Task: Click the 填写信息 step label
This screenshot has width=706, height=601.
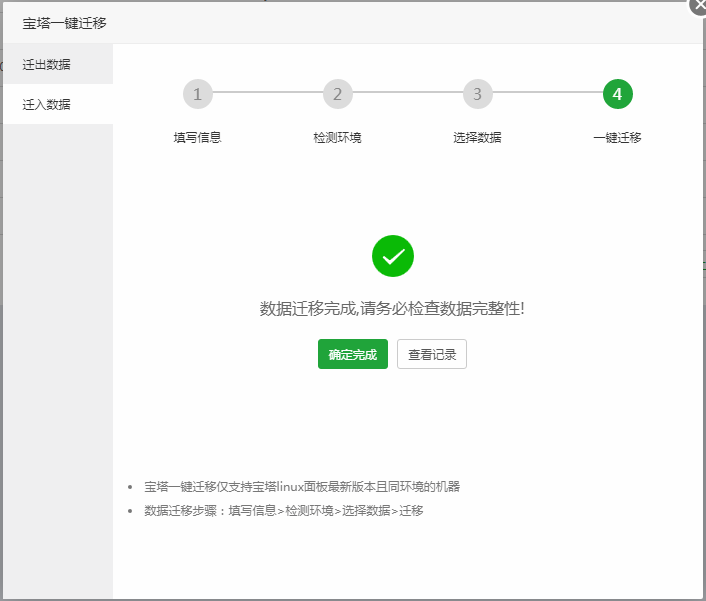Action: 197,137
